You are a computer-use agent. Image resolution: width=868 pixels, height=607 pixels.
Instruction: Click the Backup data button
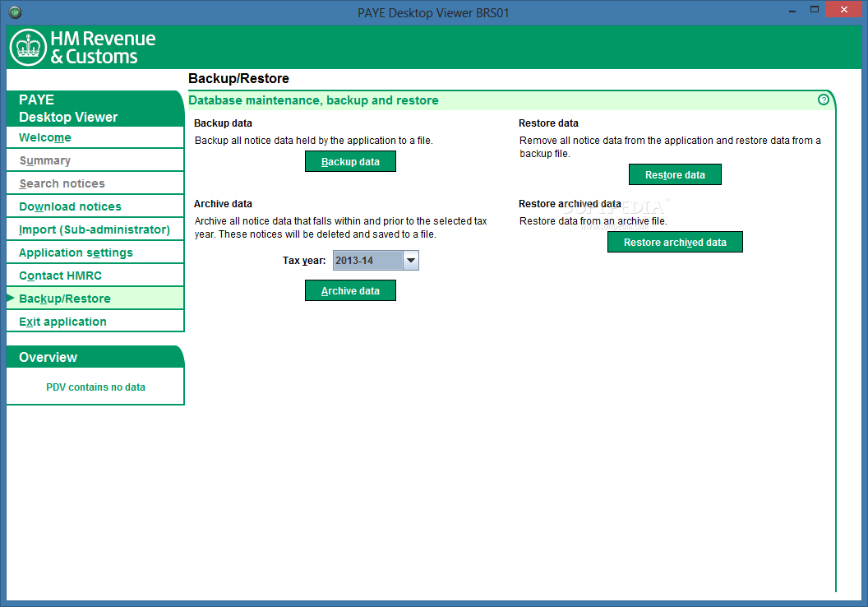pos(350,162)
